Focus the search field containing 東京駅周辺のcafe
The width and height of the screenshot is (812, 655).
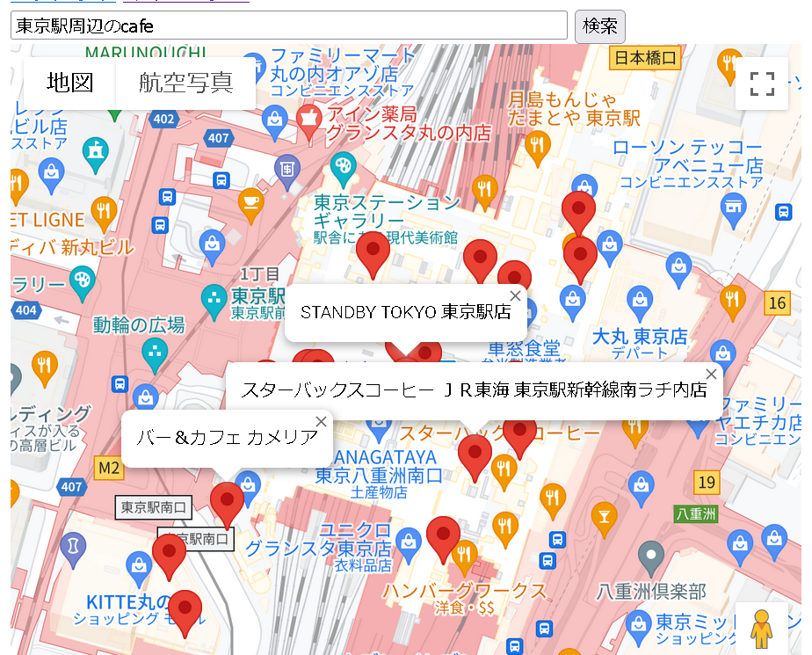[x=289, y=25]
